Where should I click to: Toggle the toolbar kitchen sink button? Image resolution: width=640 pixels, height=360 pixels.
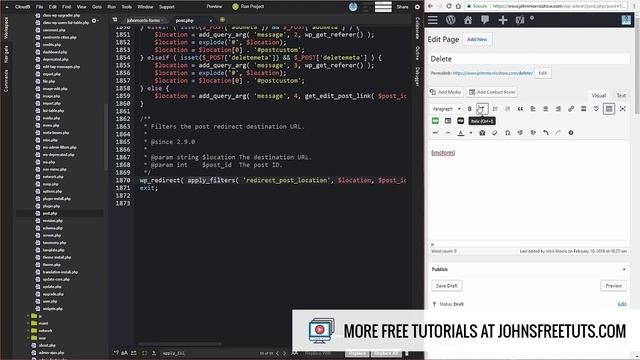609,109
